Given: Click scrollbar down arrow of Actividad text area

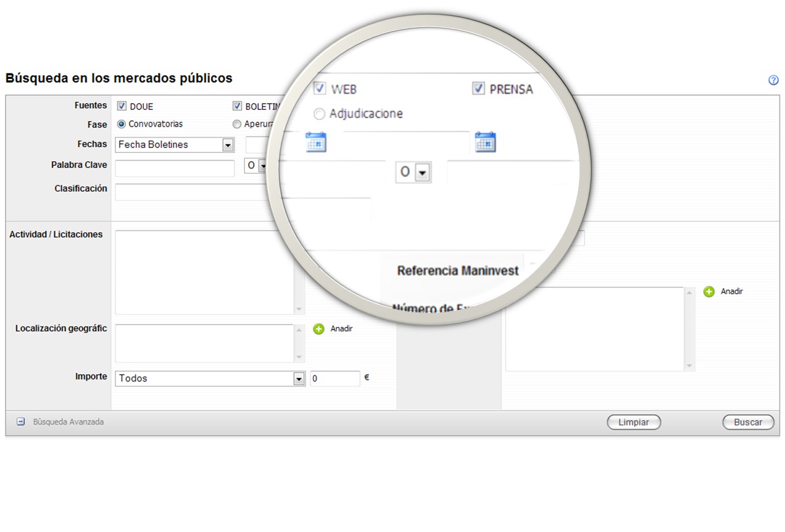Looking at the screenshot, I should (299, 309).
